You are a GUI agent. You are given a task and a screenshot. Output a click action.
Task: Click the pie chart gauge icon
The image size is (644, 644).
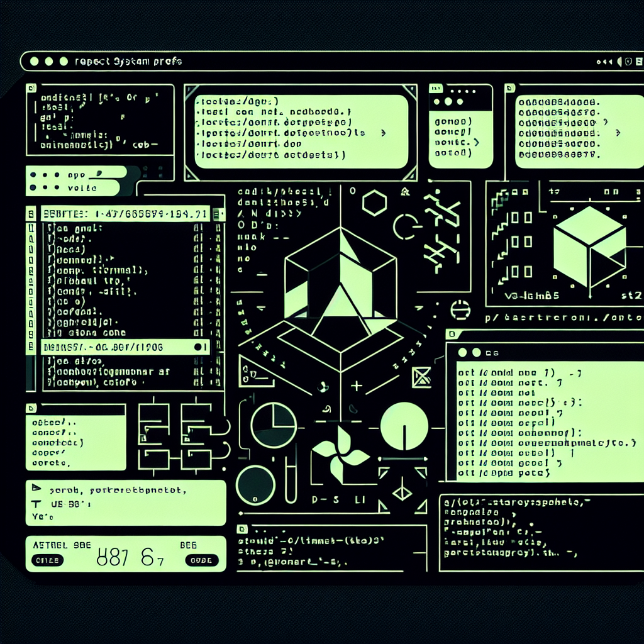click(274, 425)
